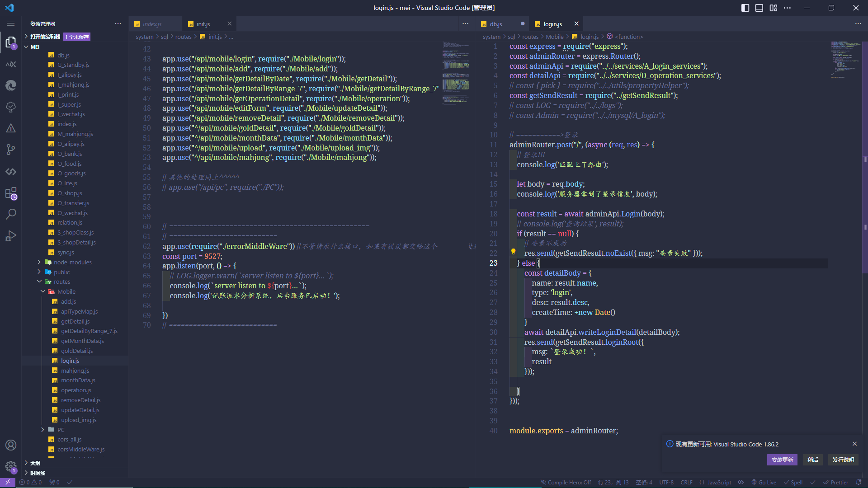This screenshot has width=868, height=488.
Task: Open the Extensions view
Action: pos(11,193)
